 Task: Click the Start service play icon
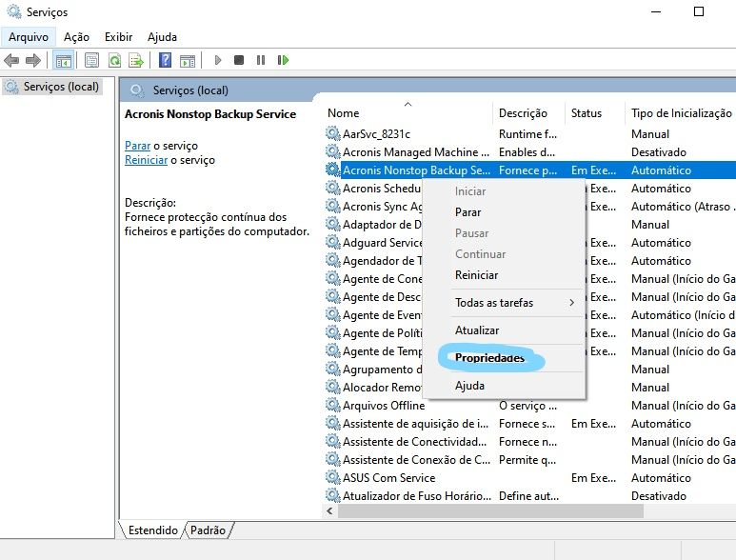tap(218, 60)
